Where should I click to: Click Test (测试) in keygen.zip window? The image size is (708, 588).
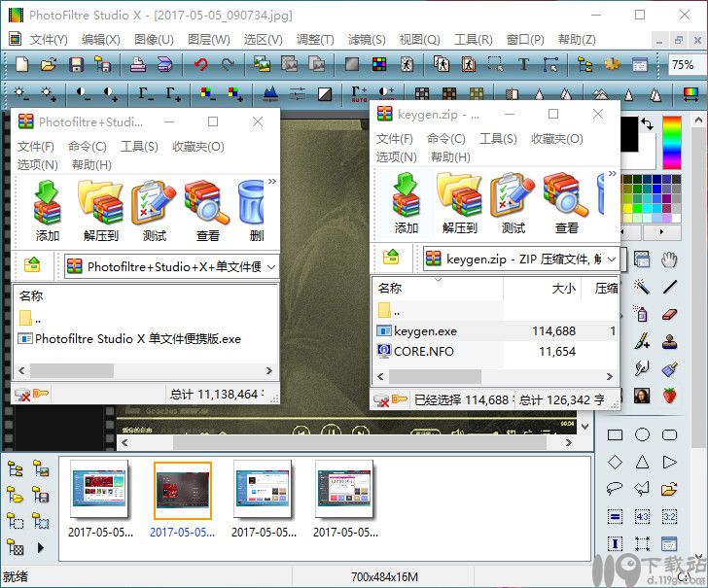click(x=513, y=204)
